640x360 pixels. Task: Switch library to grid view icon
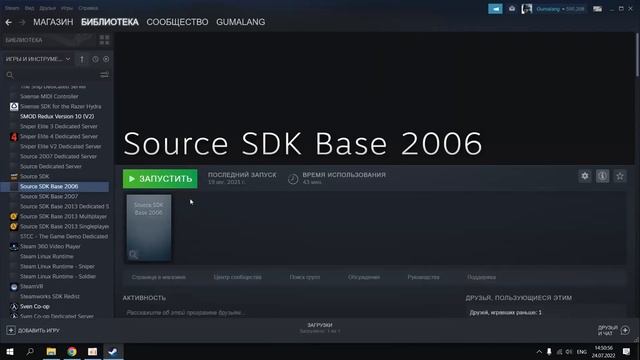[104, 40]
